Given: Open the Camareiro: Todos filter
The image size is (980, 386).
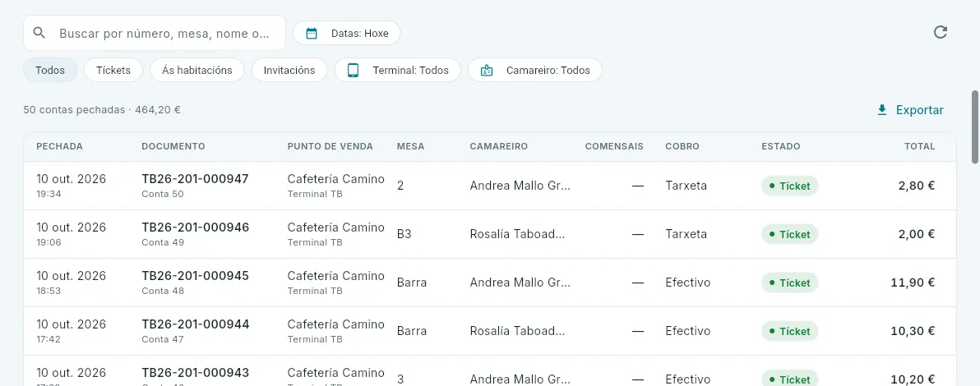Looking at the screenshot, I should (535, 70).
